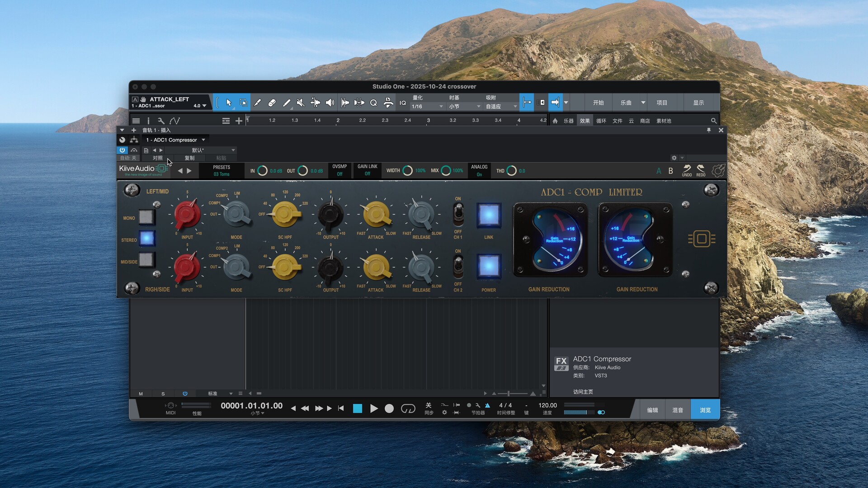Image resolution: width=868 pixels, height=488 pixels.
Task: Select the Eraser tool
Action: click(x=272, y=103)
